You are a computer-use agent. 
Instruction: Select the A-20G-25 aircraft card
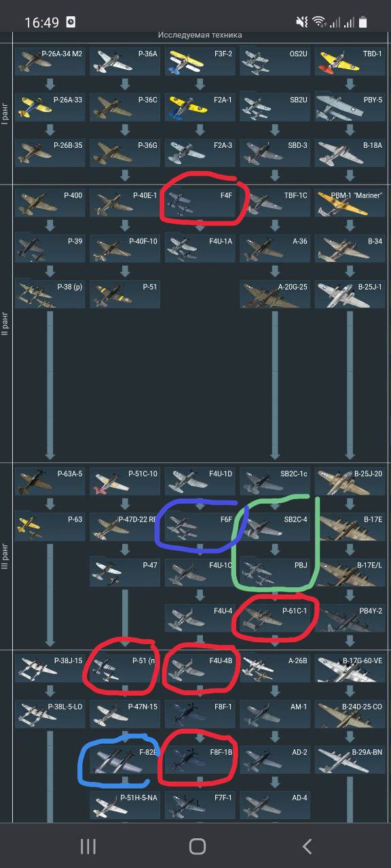click(x=275, y=294)
